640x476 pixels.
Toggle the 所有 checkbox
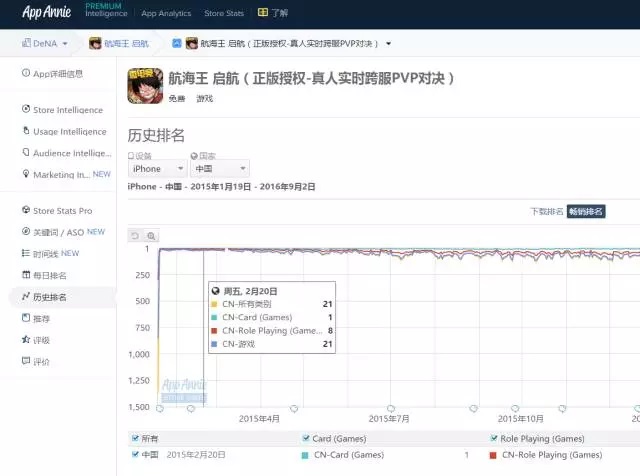[135, 438]
